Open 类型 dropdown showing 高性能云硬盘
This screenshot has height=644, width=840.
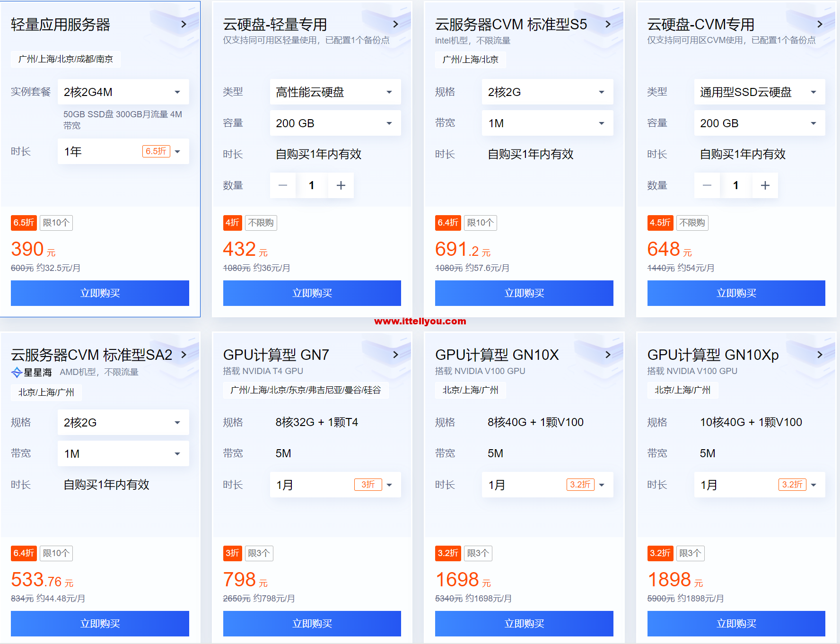coord(335,92)
